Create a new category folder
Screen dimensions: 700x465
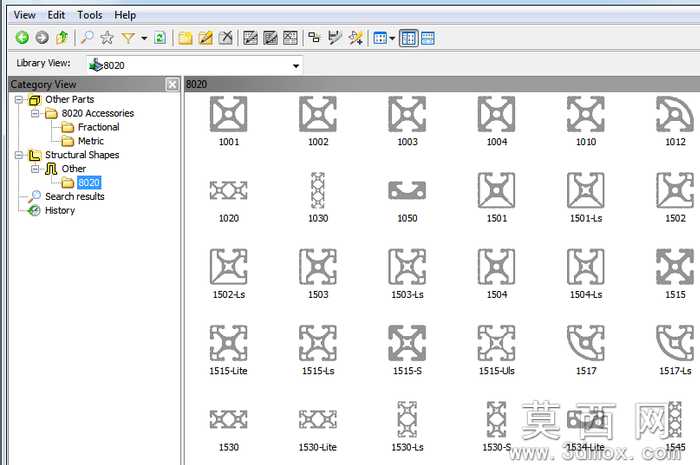tap(185, 38)
